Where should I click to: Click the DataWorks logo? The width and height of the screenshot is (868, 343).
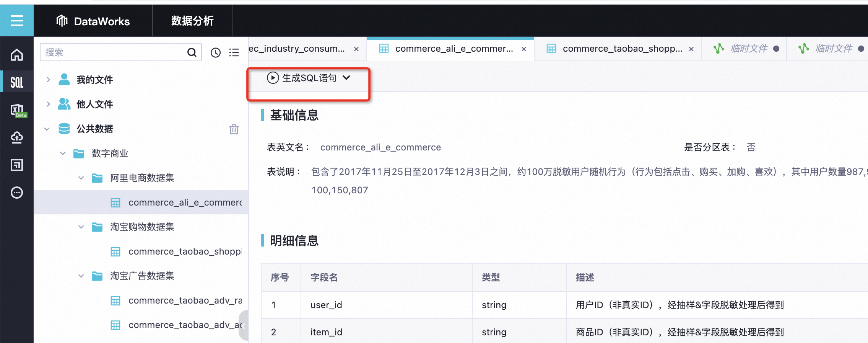click(93, 21)
